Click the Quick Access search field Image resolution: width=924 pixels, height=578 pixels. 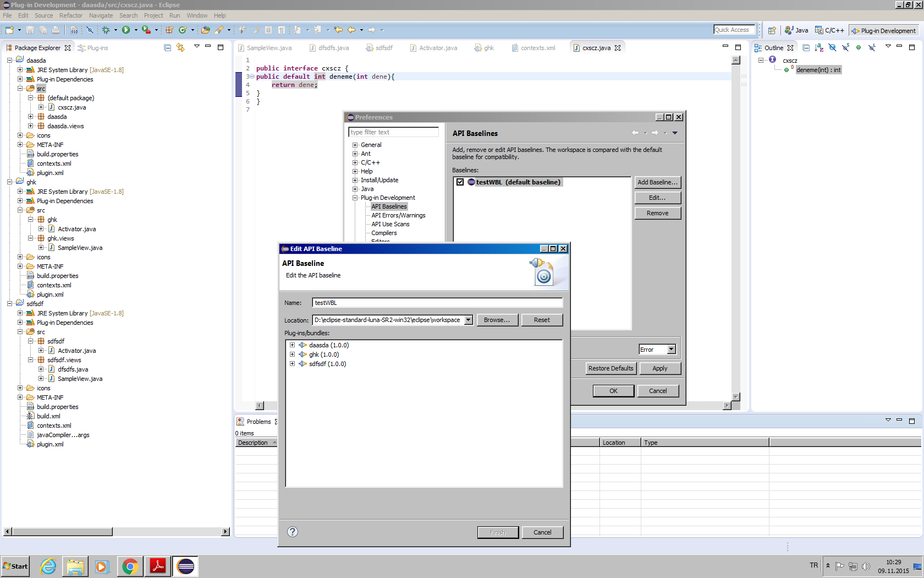735,30
